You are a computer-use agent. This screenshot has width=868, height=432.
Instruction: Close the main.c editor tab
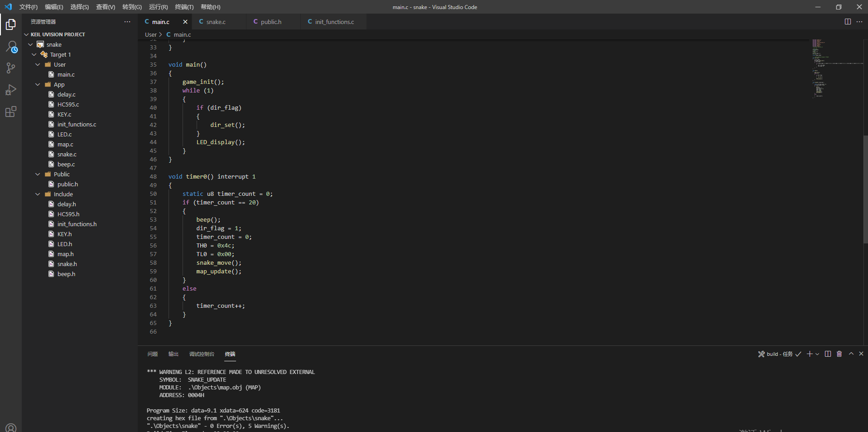[185, 22]
